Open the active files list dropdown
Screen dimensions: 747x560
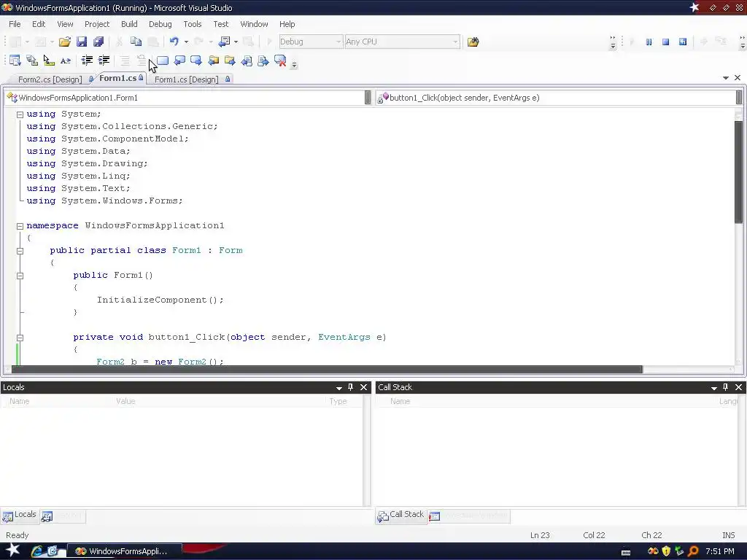click(x=726, y=77)
